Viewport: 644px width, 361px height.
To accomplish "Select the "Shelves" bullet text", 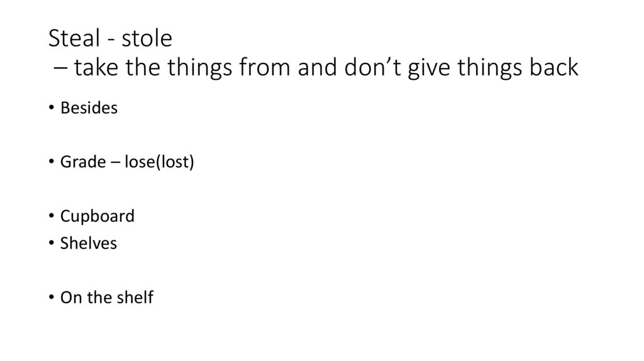I will [x=88, y=243].
